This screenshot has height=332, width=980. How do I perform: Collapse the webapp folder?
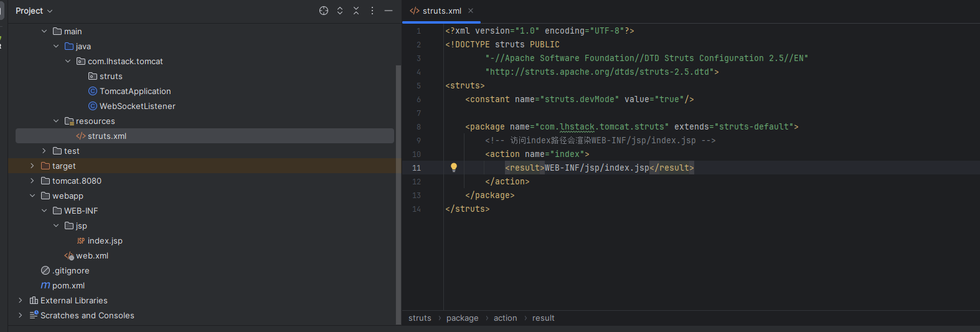point(32,196)
